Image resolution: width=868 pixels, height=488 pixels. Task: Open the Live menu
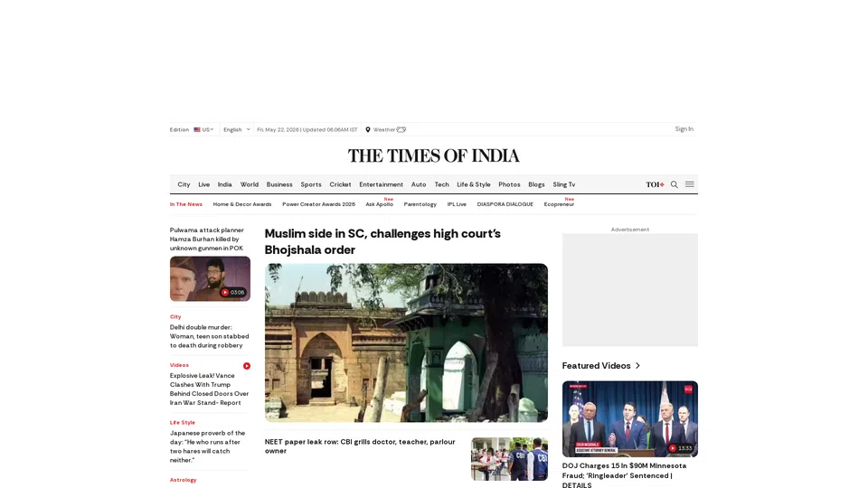203,184
